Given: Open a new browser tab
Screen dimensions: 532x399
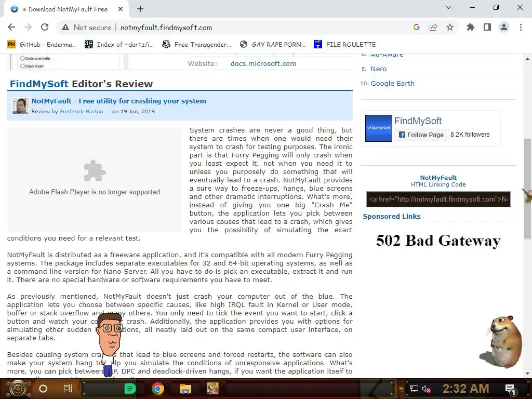Looking at the screenshot, I should pos(140,9).
